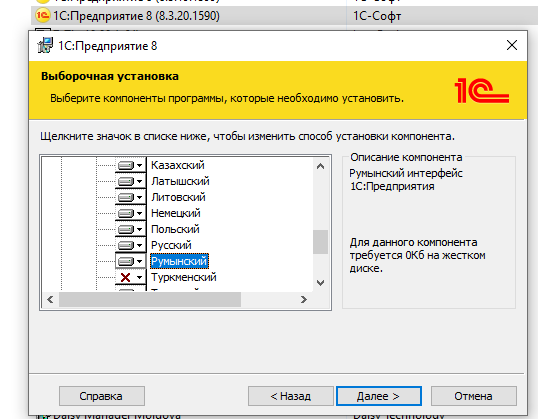Select Польский language component
Viewport: 538px width, 419px height.
pos(175,229)
